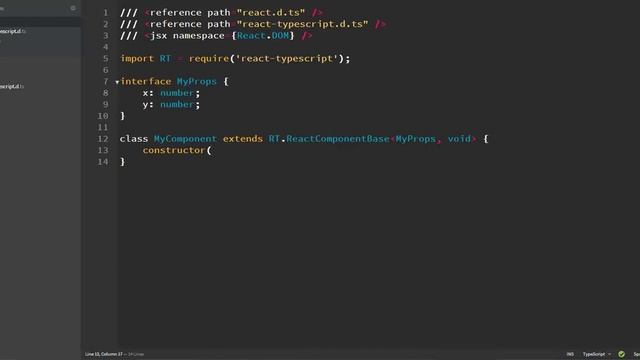
Task: Click line number 14 in the gutter
Action: 103,162
